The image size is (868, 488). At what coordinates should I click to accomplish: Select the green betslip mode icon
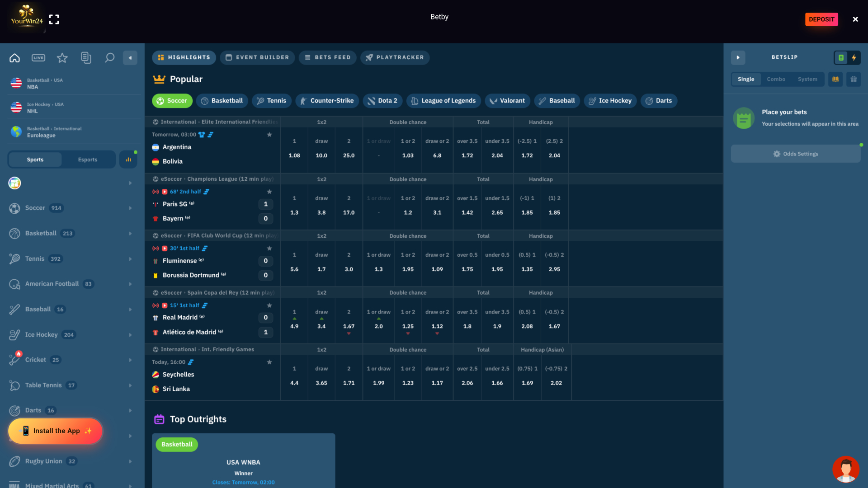[841, 57]
